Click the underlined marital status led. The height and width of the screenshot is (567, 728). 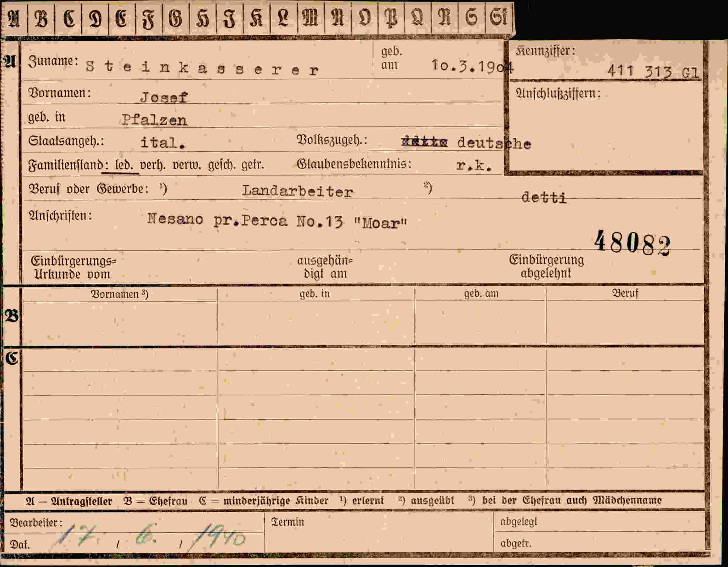pos(124,165)
